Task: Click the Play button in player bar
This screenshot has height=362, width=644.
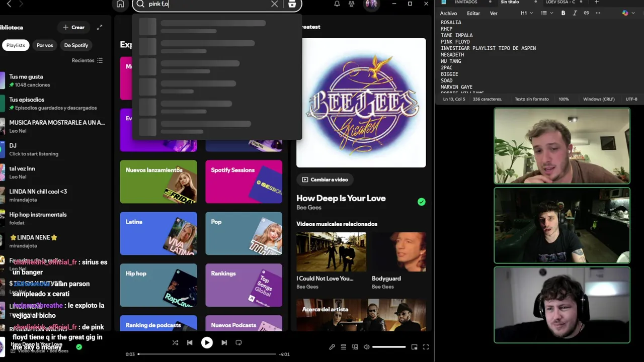Action: click(x=207, y=343)
